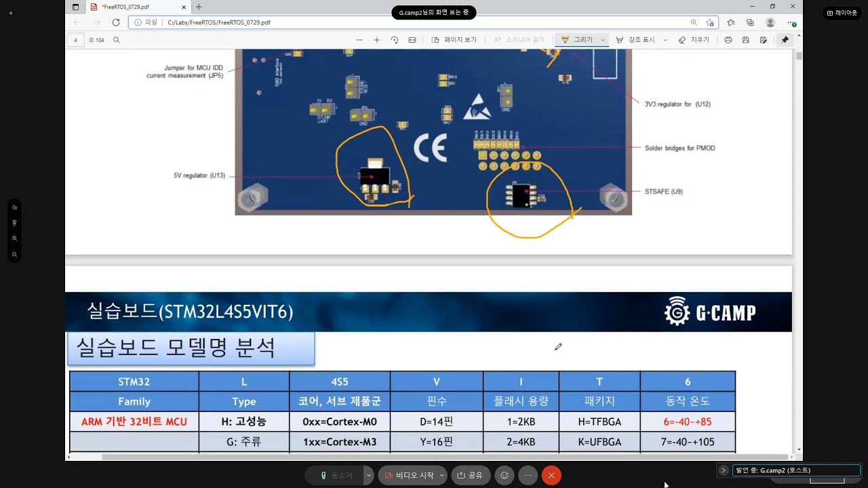The width and height of the screenshot is (868, 488).
Task: Select the 그리기 draw tool
Action: tap(577, 40)
